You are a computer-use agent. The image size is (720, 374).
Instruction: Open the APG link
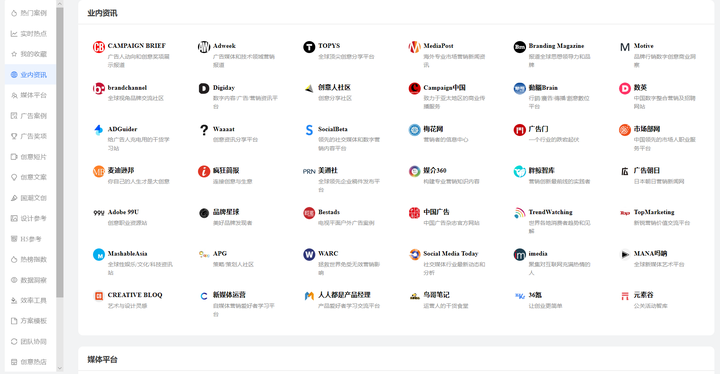(219, 254)
